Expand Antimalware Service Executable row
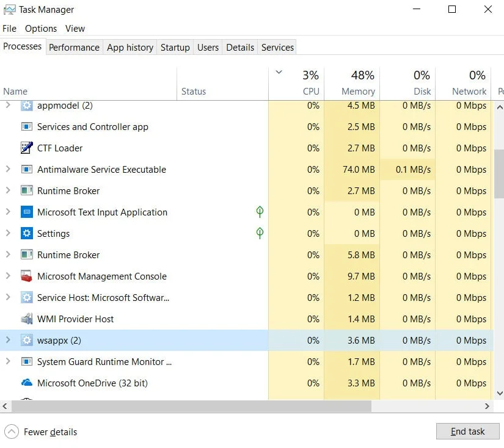 point(8,169)
